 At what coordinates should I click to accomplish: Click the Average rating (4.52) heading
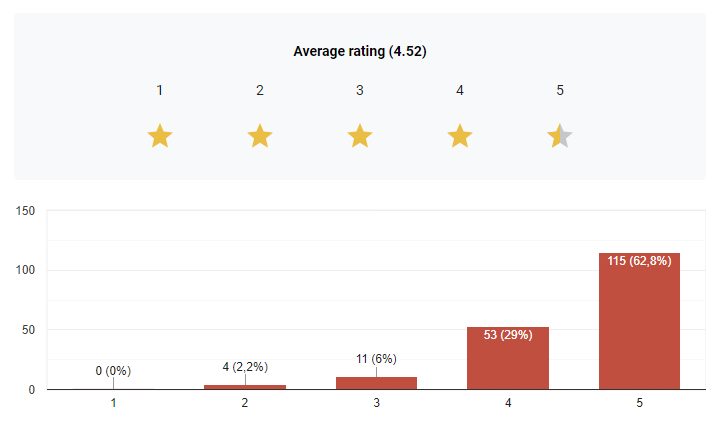pos(360,51)
